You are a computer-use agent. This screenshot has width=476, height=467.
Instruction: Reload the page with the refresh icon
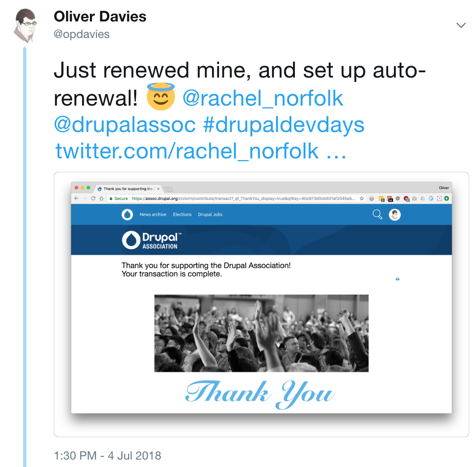coord(93,198)
